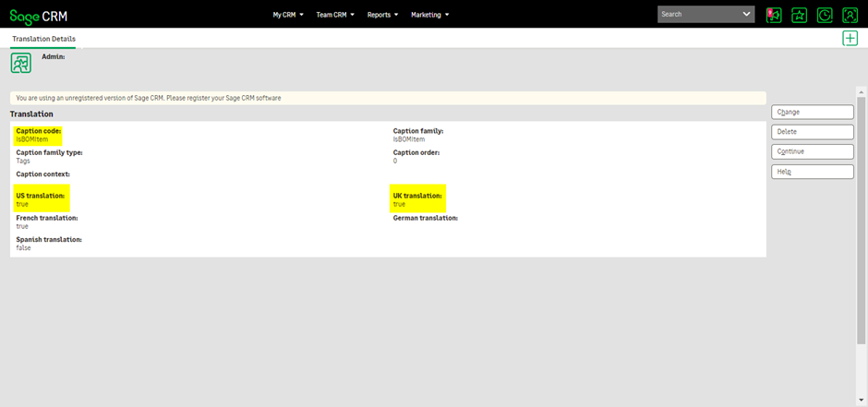
Task: Open Help from the side buttons
Action: point(813,172)
